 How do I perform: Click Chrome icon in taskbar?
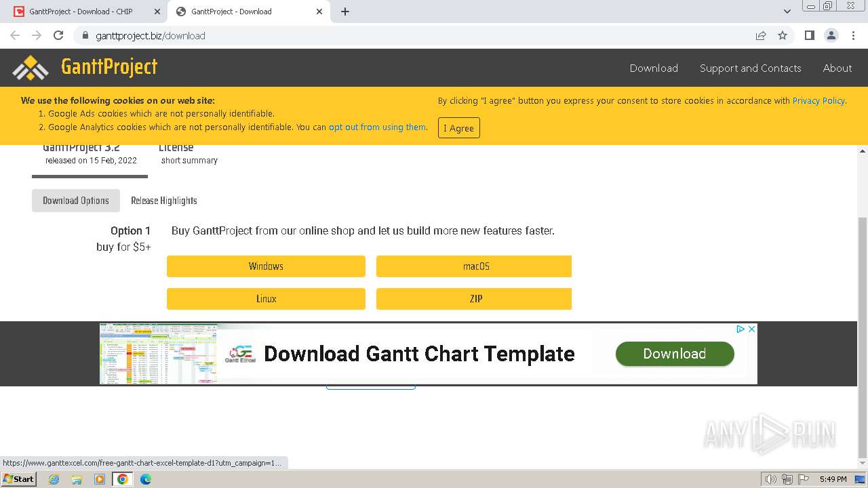point(123,479)
